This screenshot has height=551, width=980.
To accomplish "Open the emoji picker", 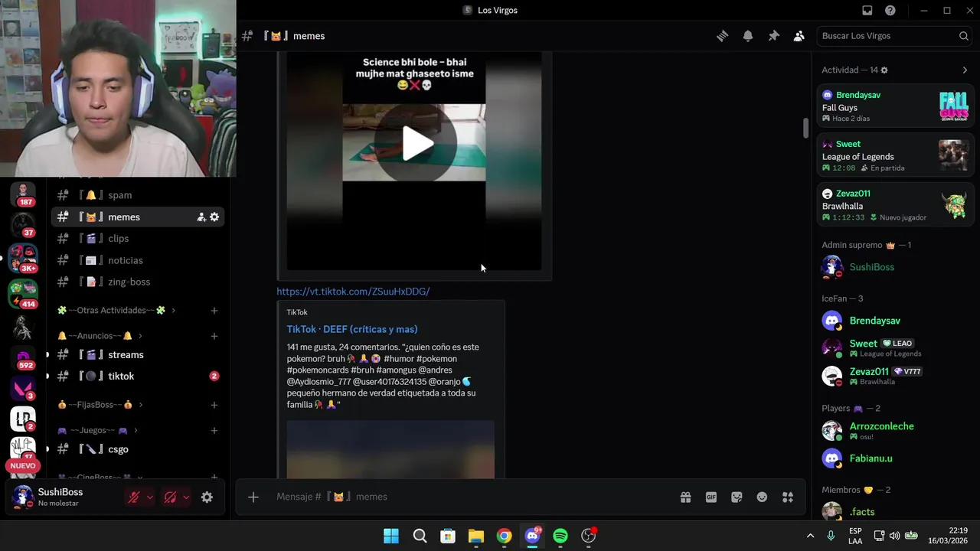I will point(762,497).
